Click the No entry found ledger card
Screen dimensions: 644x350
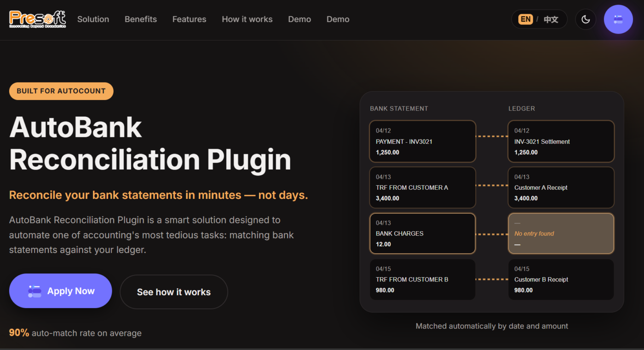(x=561, y=233)
